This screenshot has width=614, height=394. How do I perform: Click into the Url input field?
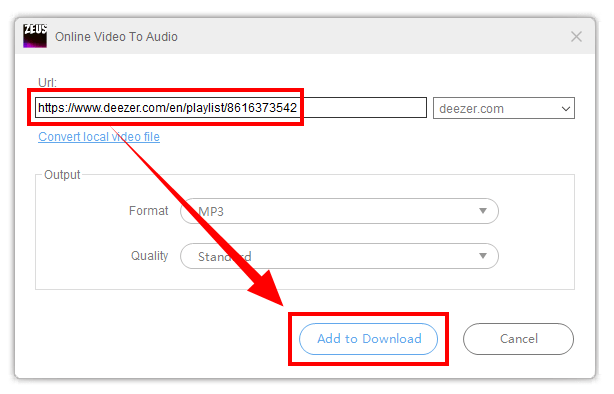(231, 107)
